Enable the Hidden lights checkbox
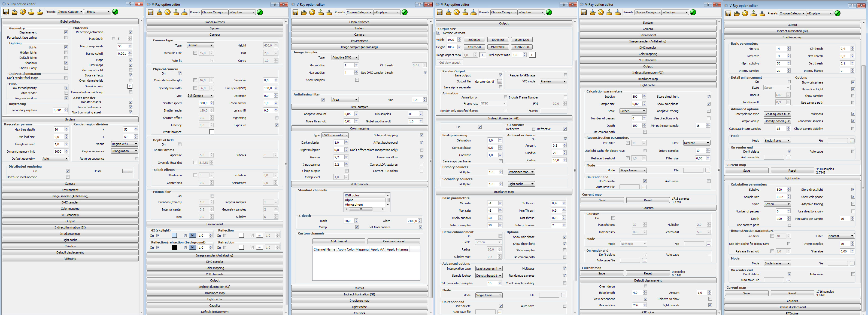The width and height of the screenshot is (868, 315). [x=66, y=53]
